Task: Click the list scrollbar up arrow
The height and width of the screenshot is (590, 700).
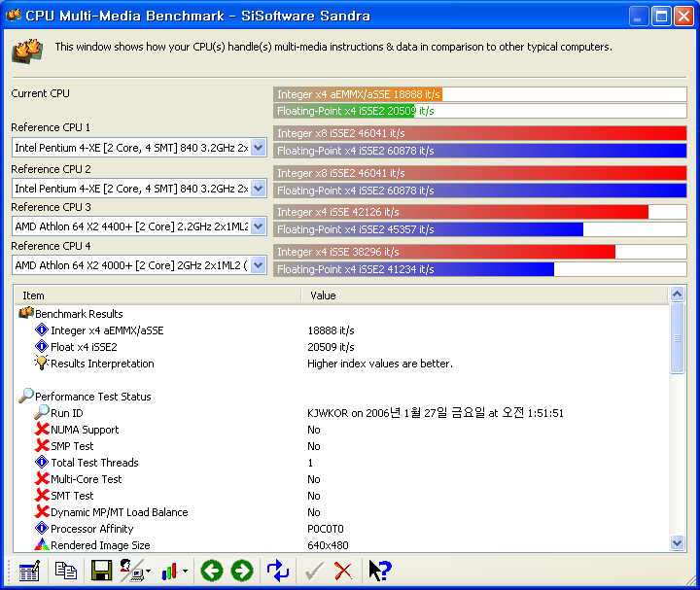Action: [677, 295]
